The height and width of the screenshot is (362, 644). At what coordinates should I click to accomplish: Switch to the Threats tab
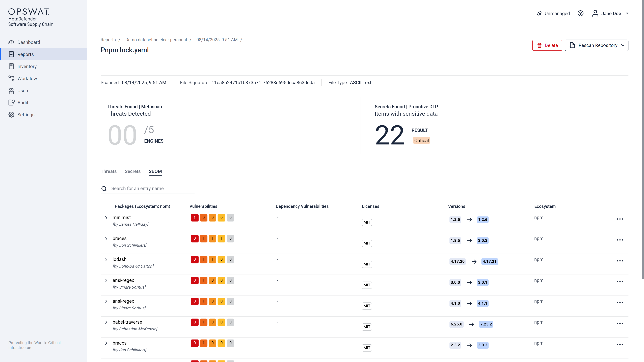coord(109,171)
